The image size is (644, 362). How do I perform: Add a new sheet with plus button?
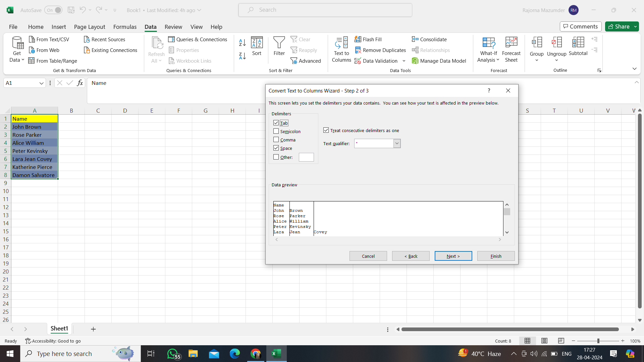pyautogui.click(x=93, y=329)
